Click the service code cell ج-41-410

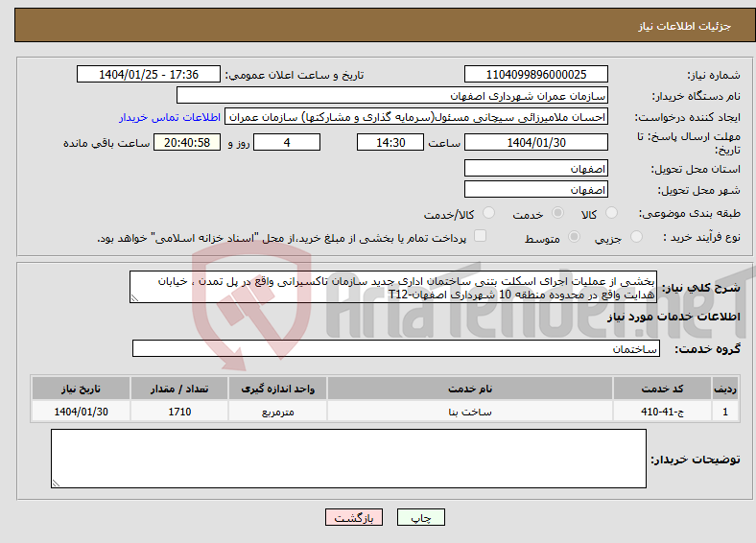[x=663, y=412]
